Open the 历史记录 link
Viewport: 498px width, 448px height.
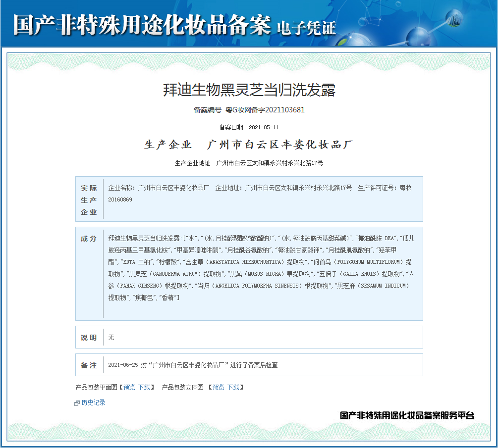point(94,403)
